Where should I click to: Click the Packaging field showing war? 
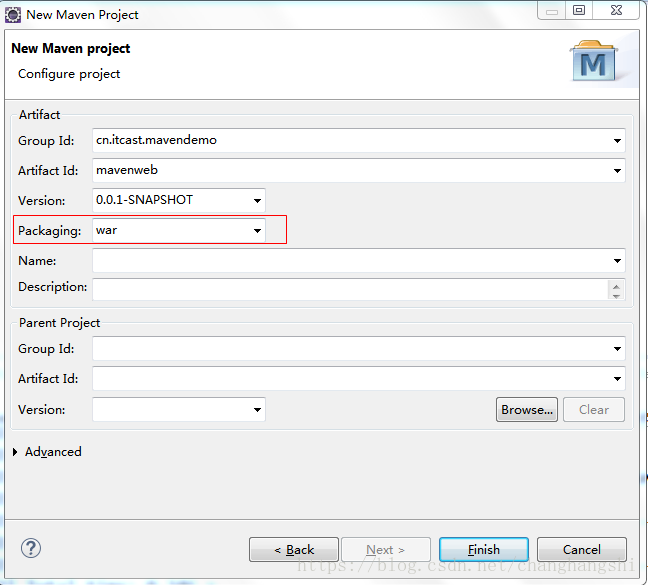tap(179, 231)
